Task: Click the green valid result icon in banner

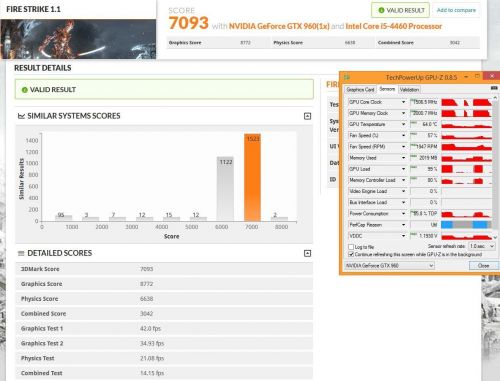Action: (x=24, y=90)
